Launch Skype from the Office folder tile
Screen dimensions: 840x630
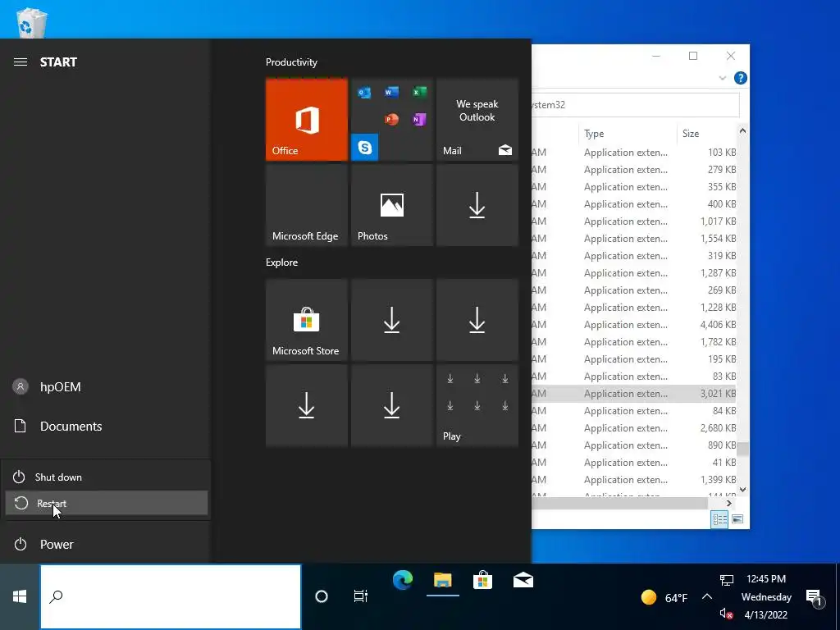[365, 147]
